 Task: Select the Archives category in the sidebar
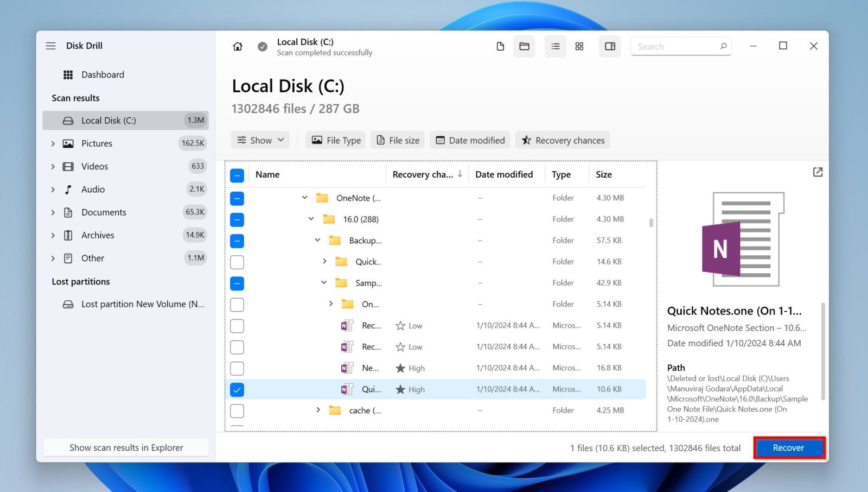[98, 235]
